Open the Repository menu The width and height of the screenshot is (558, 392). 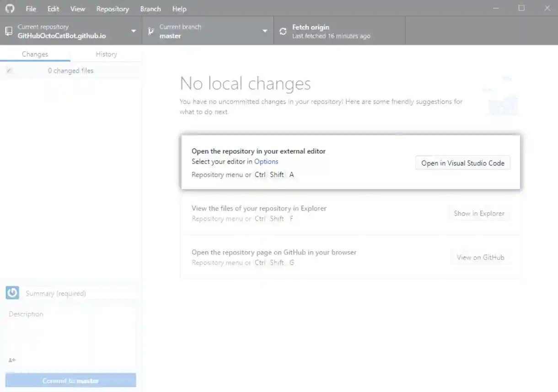113,8
